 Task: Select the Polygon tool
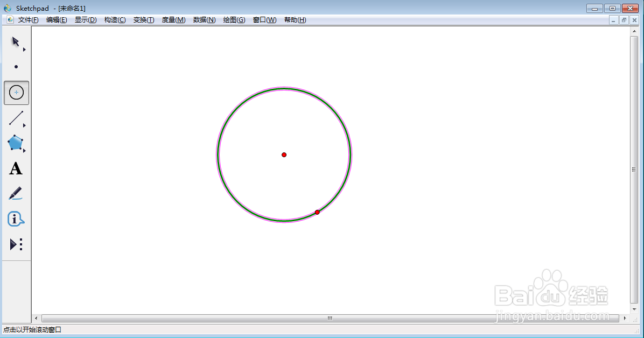click(15, 143)
